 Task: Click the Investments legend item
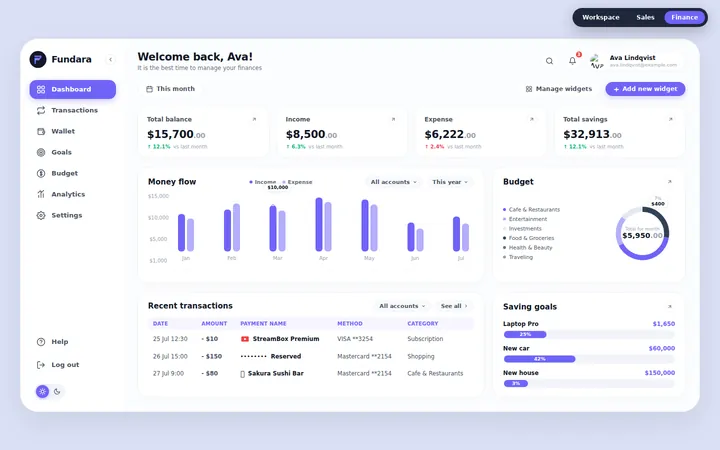pos(523,229)
